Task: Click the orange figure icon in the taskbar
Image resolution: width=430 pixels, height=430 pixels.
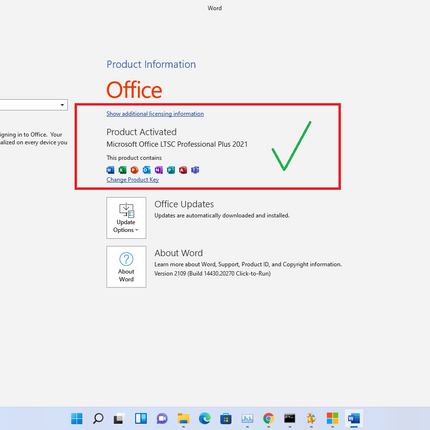Action: tap(311, 418)
